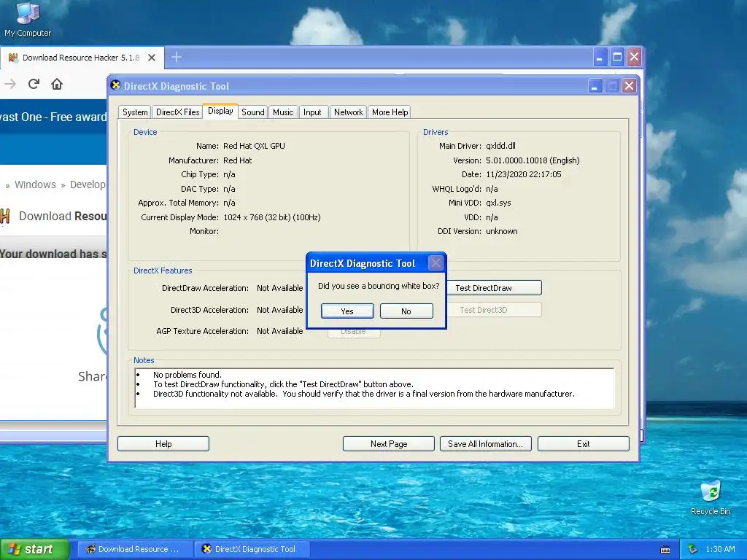Go to the Input tab
The width and height of the screenshot is (747, 560).
click(x=312, y=112)
